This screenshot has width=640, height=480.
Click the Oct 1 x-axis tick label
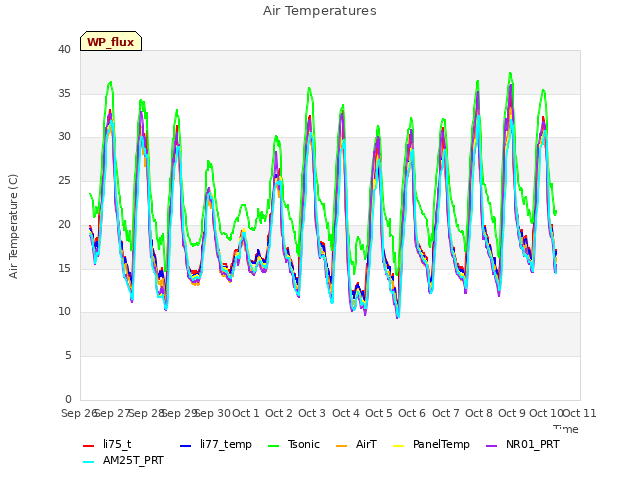[x=246, y=413]
